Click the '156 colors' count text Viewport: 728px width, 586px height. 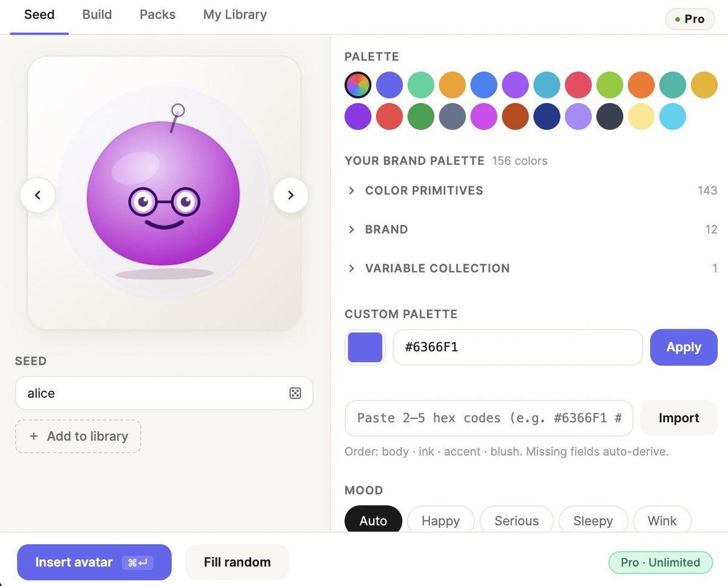click(520, 161)
